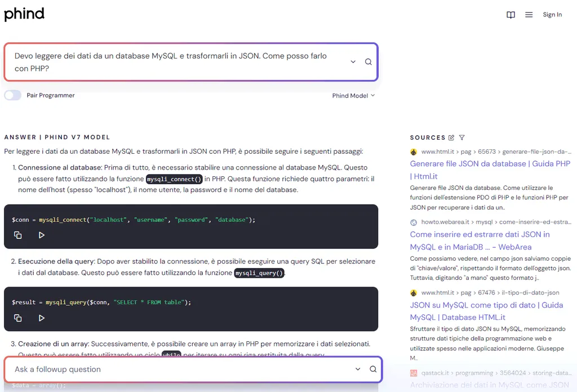This screenshot has height=392, width=577.
Task: Run the mysqli_connect code snippet
Action: [x=41, y=235]
